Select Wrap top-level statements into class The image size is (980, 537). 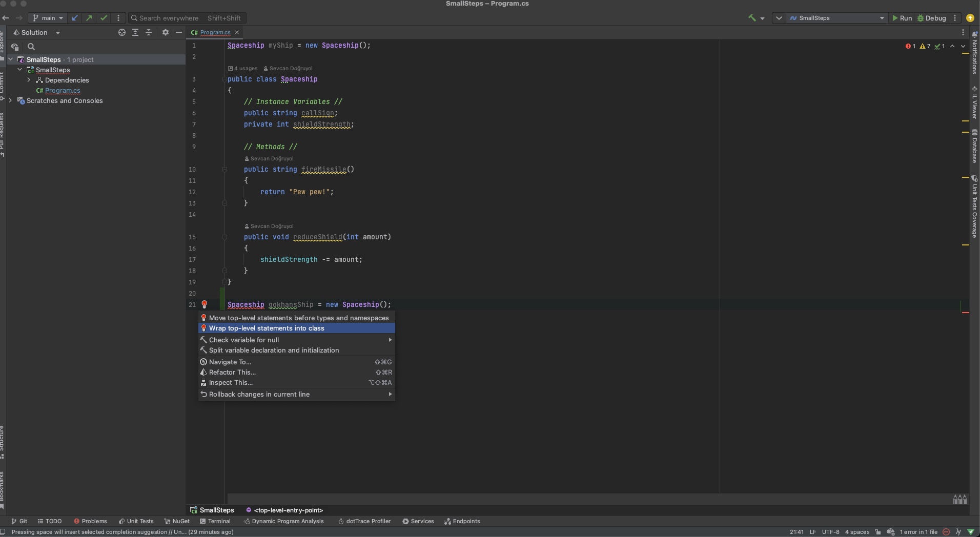tap(267, 328)
